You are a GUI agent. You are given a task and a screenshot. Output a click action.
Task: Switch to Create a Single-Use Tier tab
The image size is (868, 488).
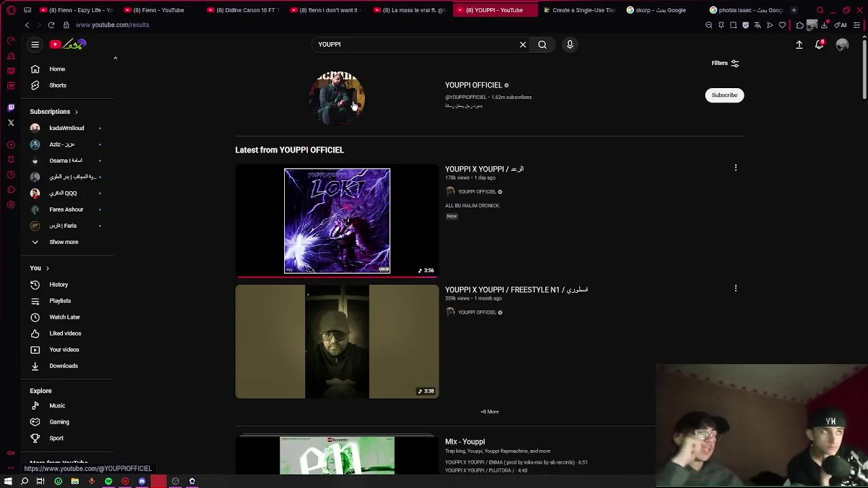pyautogui.click(x=579, y=10)
